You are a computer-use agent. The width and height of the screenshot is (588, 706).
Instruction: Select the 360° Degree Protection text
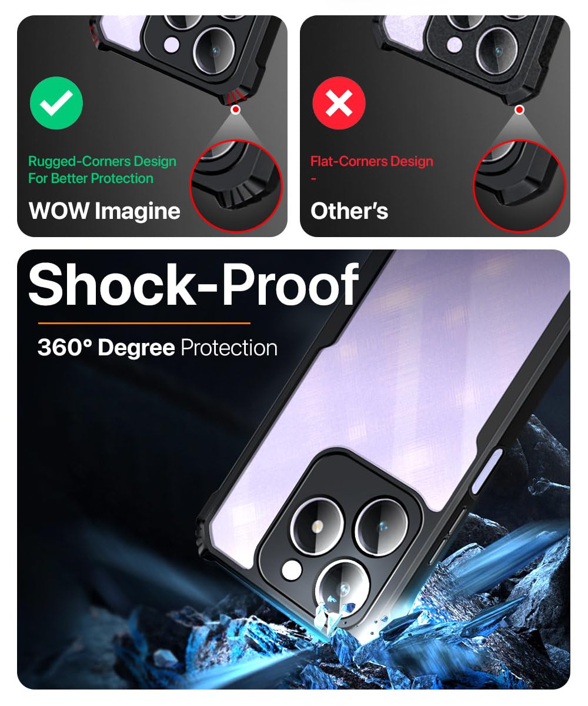pyautogui.click(x=157, y=348)
